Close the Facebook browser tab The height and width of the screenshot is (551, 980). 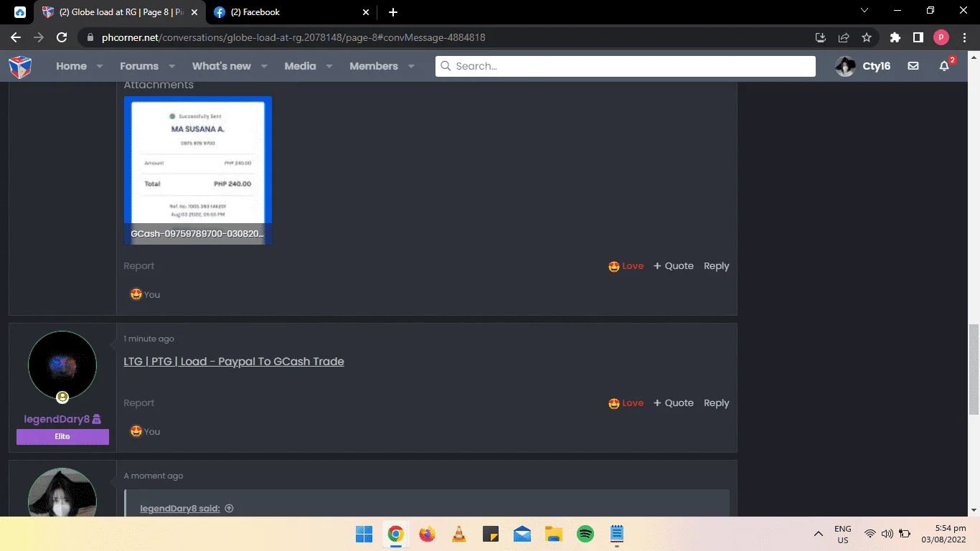(365, 12)
